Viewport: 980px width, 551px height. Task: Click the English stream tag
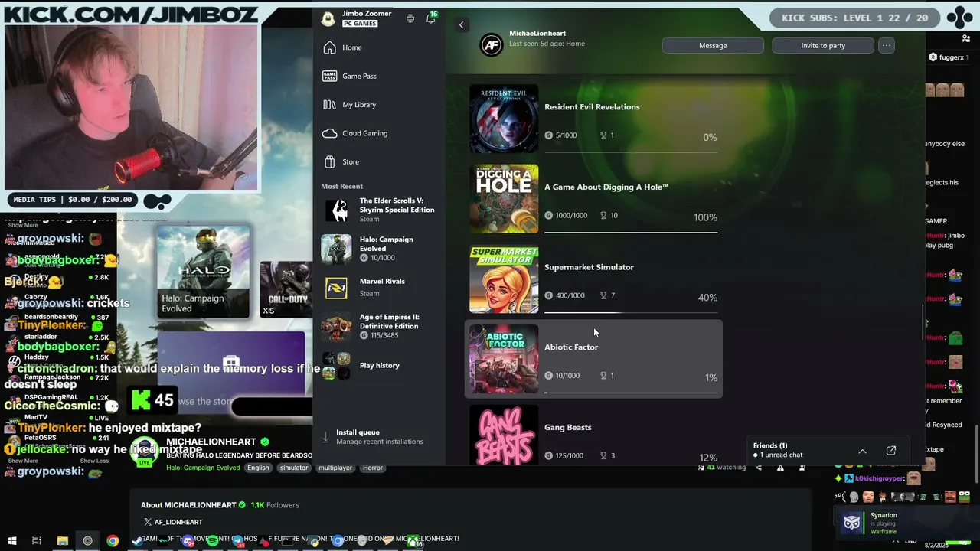click(258, 468)
